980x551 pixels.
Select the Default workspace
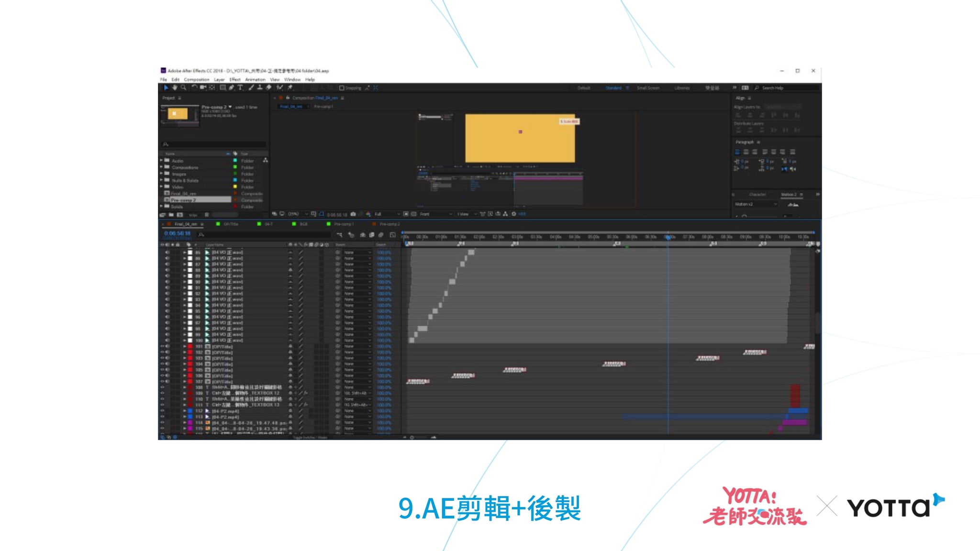[x=584, y=88]
